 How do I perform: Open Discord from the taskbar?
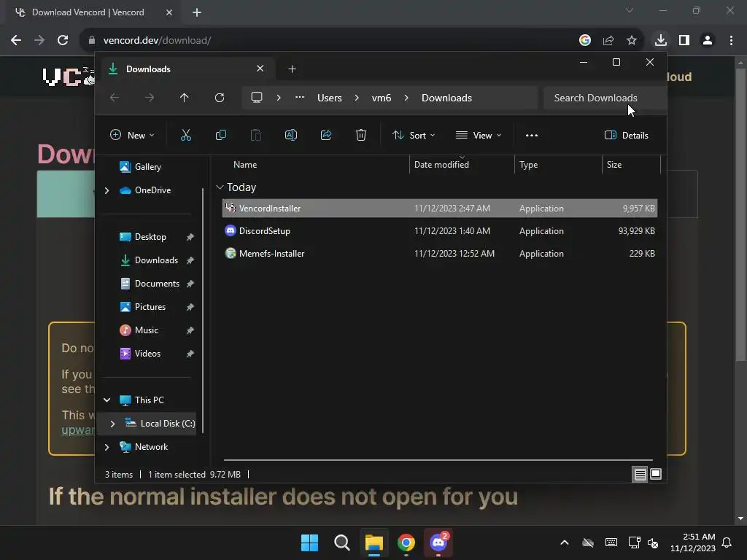tap(438, 542)
